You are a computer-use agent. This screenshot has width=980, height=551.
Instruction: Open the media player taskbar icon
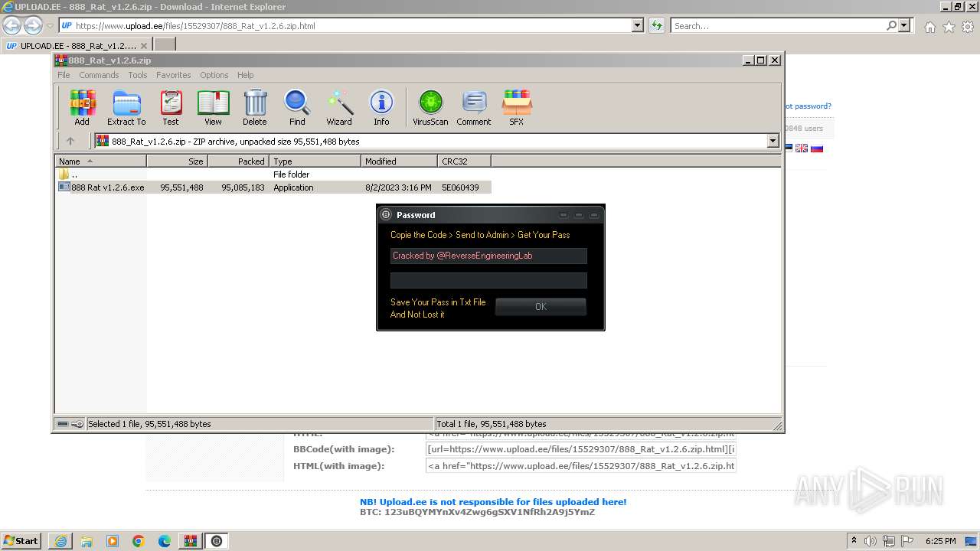(113, 541)
